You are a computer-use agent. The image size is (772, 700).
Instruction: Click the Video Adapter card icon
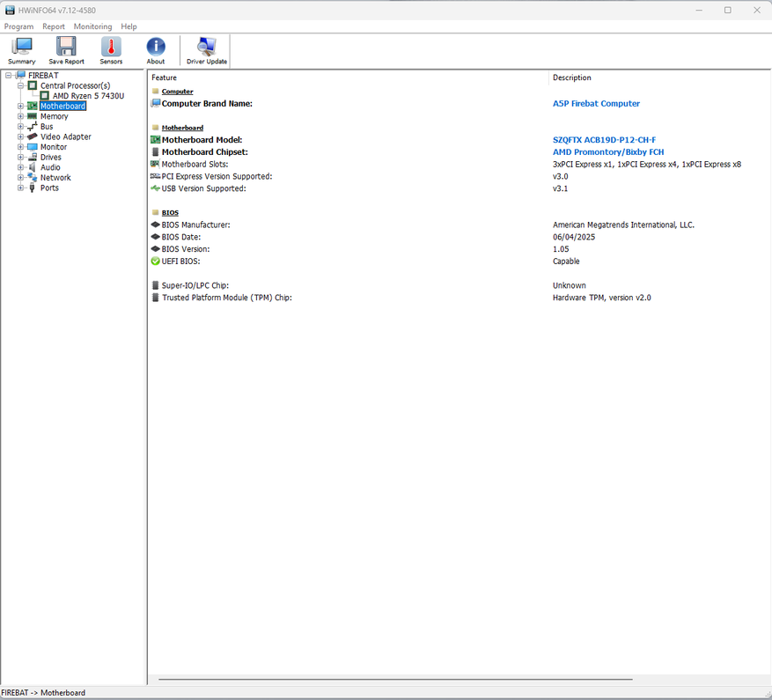pos(32,136)
